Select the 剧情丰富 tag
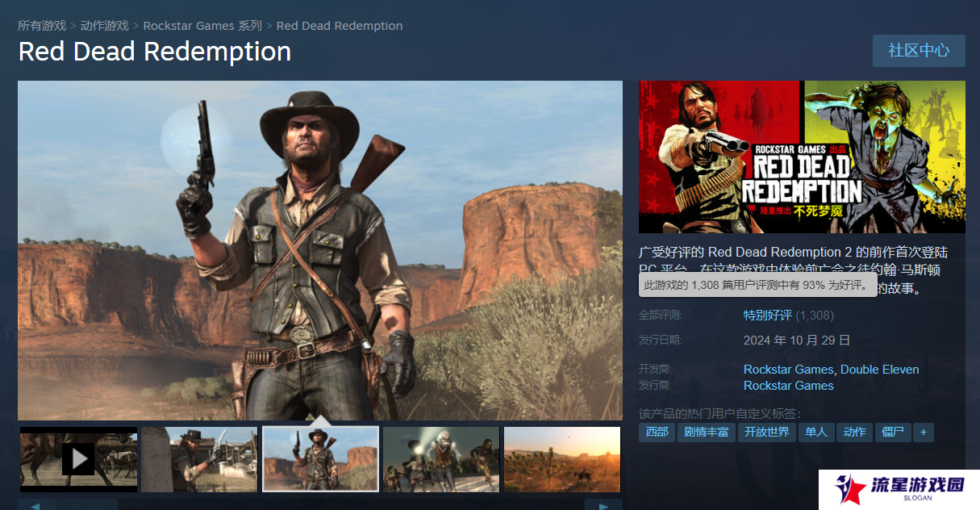The width and height of the screenshot is (980, 510). 707,432
